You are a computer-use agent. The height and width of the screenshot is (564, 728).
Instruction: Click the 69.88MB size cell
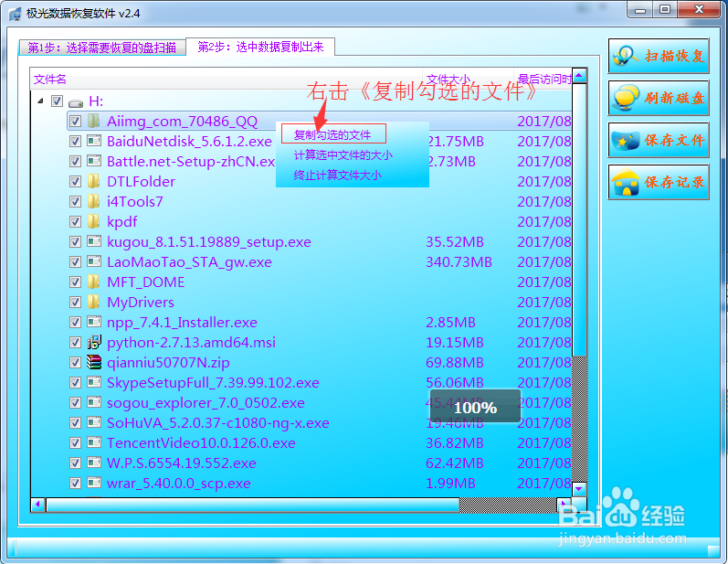coord(455,362)
